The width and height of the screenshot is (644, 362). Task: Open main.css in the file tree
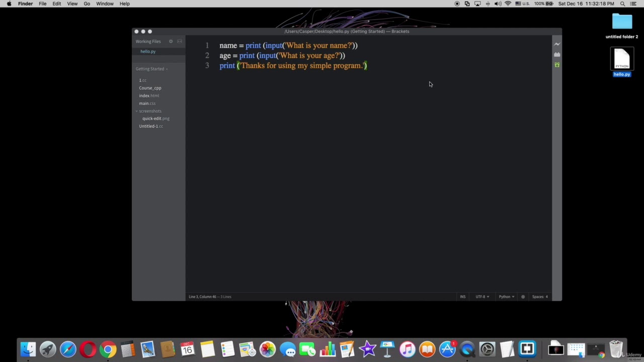147,104
